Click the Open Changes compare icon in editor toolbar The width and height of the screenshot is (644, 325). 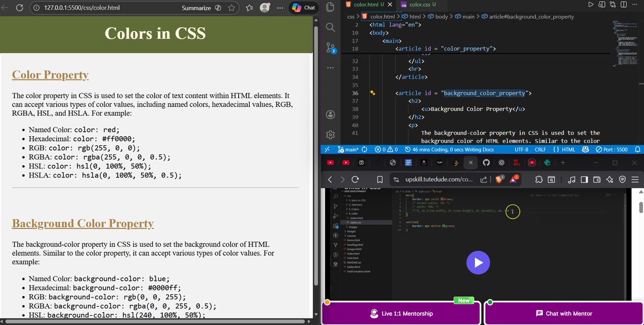coord(613,4)
